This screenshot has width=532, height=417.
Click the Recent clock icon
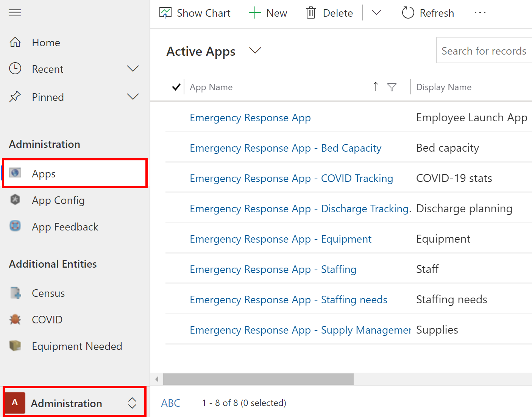pyautogui.click(x=15, y=69)
